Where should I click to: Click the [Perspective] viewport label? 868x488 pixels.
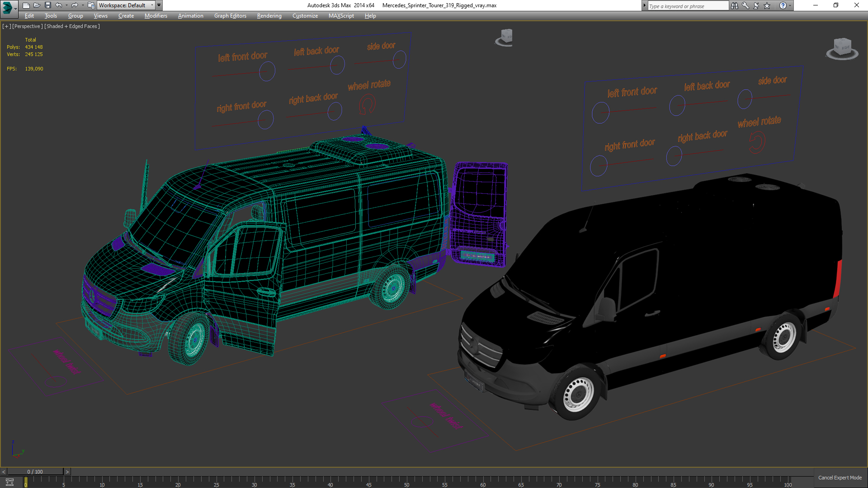click(x=28, y=26)
